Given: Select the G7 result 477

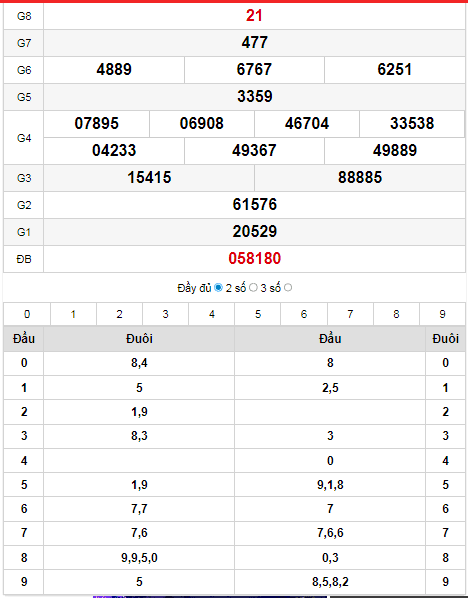Looking at the screenshot, I should tap(254, 42).
